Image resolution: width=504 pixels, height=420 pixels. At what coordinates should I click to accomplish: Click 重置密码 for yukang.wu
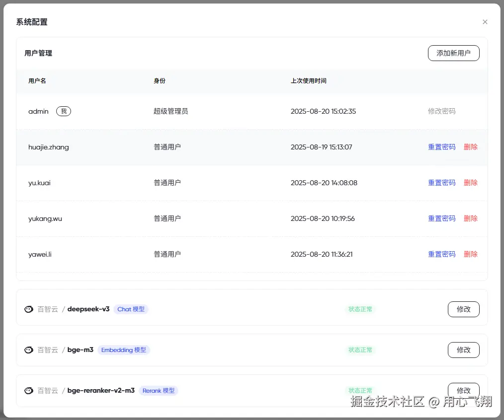(x=441, y=218)
